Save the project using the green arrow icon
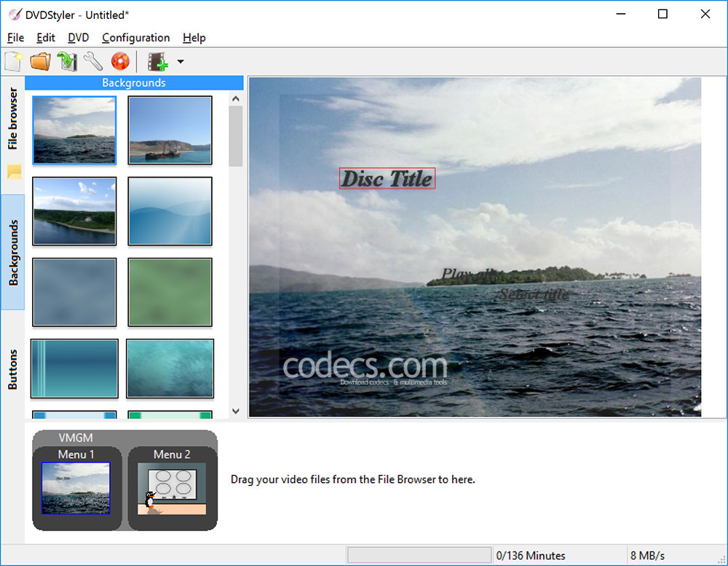The height and width of the screenshot is (566, 728). 67,61
